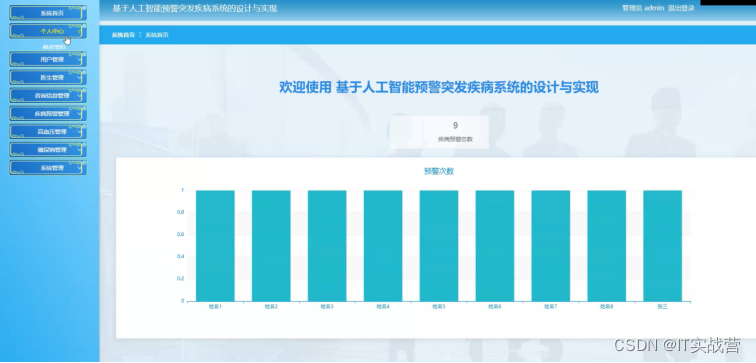Click the 姓名1 axis label
Image resolution: width=756 pixels, height=363 pixels.
[x=215, y=307]
